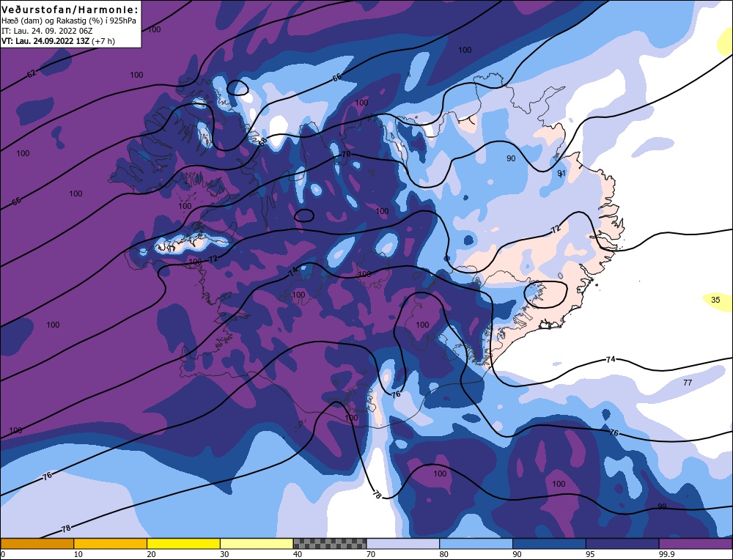This screenshot has width=733, height=560.
Task: Choose the pale yellow 30–40 legend swatch
Action: [x=257, y=543]
